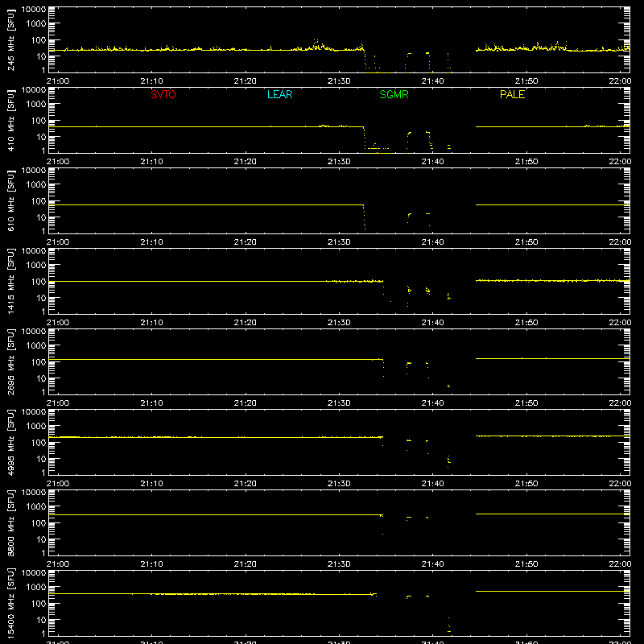Click the 10000 tick label on the 2695 MHz panel
The image size is (644, 644).
34,332
